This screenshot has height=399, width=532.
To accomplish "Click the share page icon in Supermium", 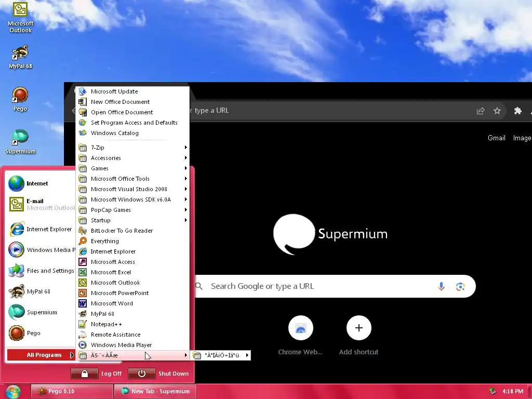I will click(481, 111).
